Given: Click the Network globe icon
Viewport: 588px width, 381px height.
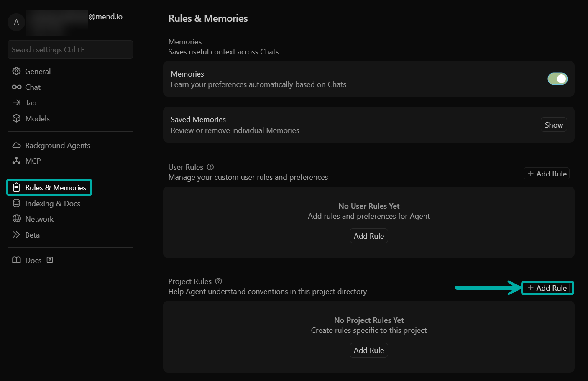Looking at the screenshot, I should (x=16, y=219).
